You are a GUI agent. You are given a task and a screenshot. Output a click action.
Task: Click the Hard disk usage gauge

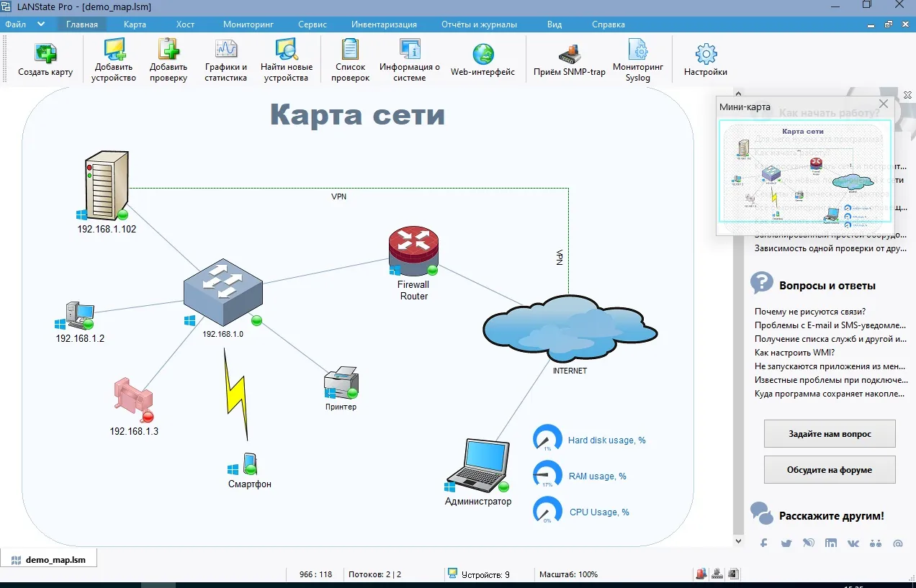[x=547, y=439]
